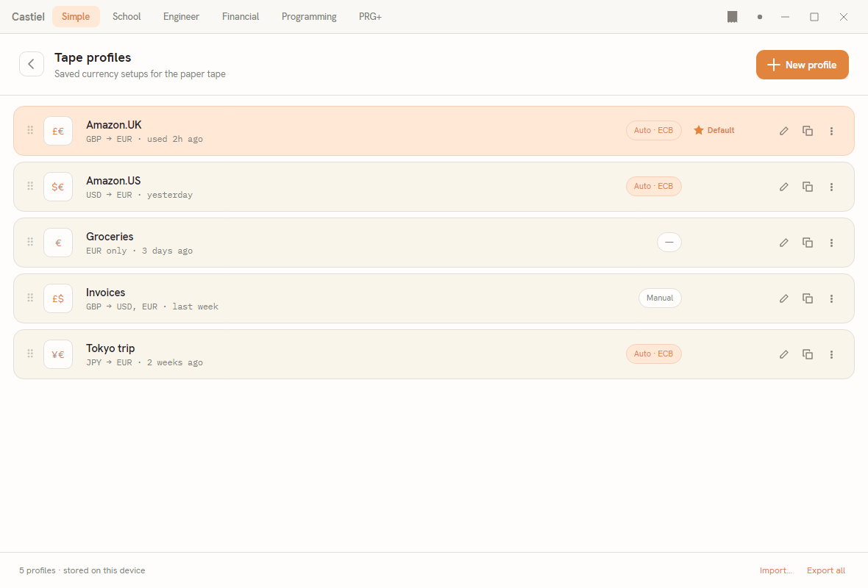Screen dimensions: 868x588
Task: Duplicate the Amazon.US profile
Action: (808, 187)
